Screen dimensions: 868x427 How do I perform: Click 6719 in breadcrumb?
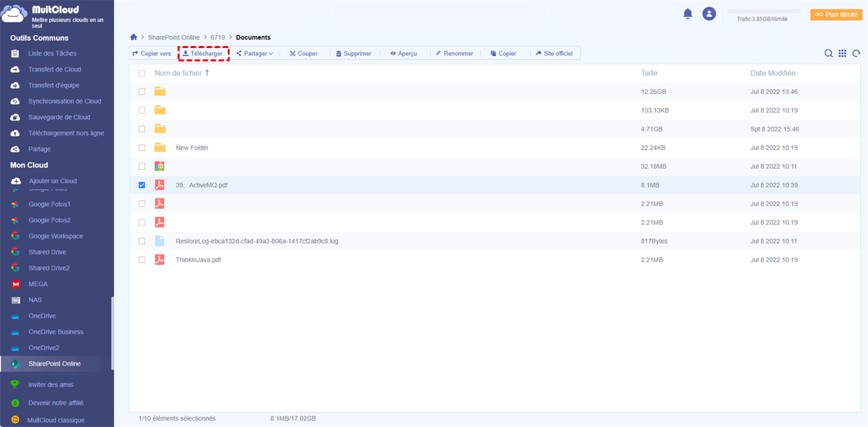point(218,37)
